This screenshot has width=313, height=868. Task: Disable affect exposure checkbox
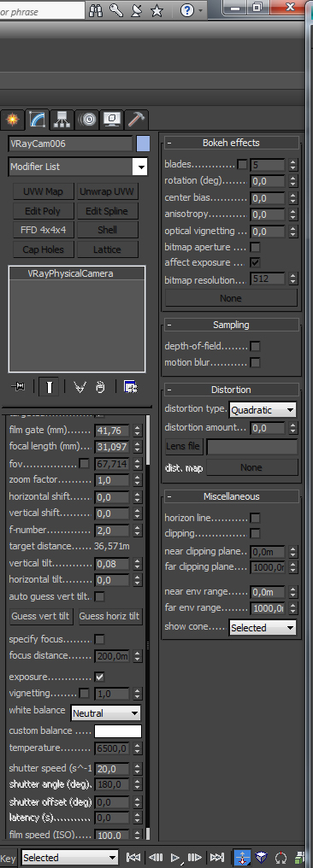[x=256, y=262]
